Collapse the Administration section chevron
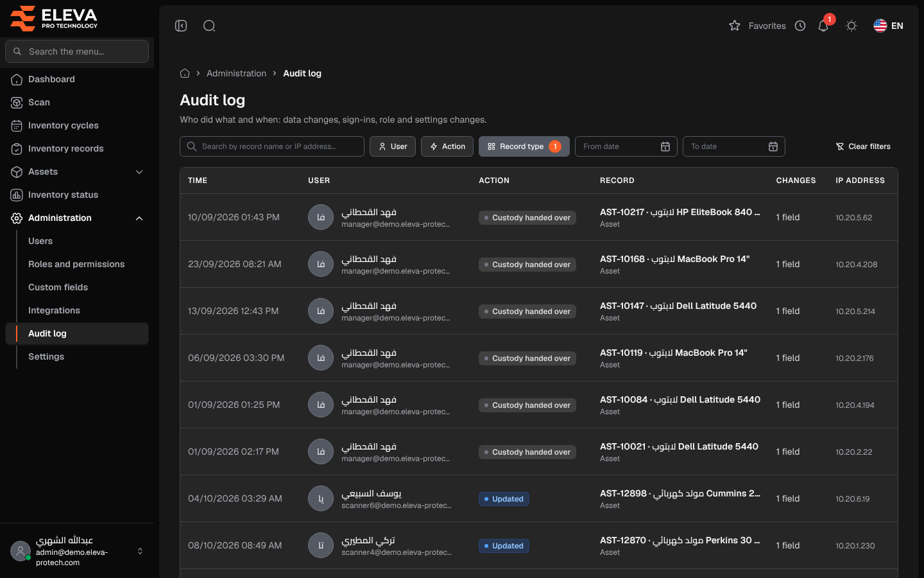Image resolution: width=924 pixels, height=578 pixels. pyautogui.click(x=139, y=218)
